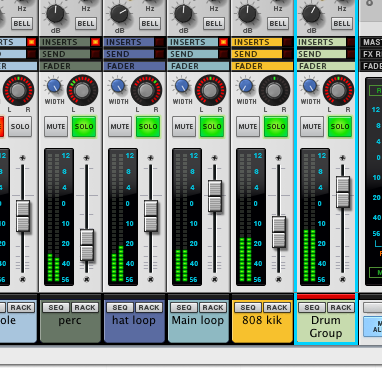The image size is (382, 370).
Task: Toggle BELL on the Main loop EQ
Action: [214, 24]
